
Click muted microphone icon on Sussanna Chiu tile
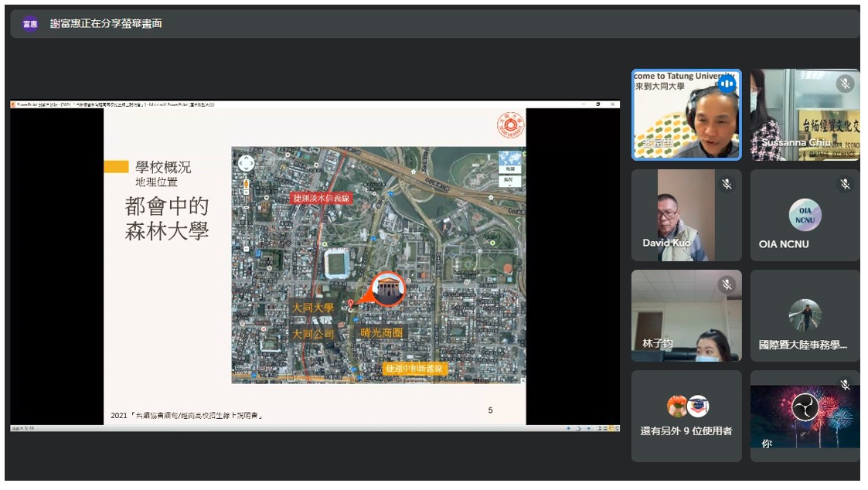(x=845, y=83)
